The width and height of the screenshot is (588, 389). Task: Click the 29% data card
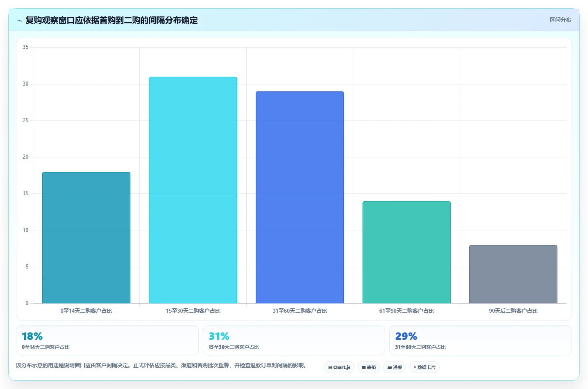(481, 340)
